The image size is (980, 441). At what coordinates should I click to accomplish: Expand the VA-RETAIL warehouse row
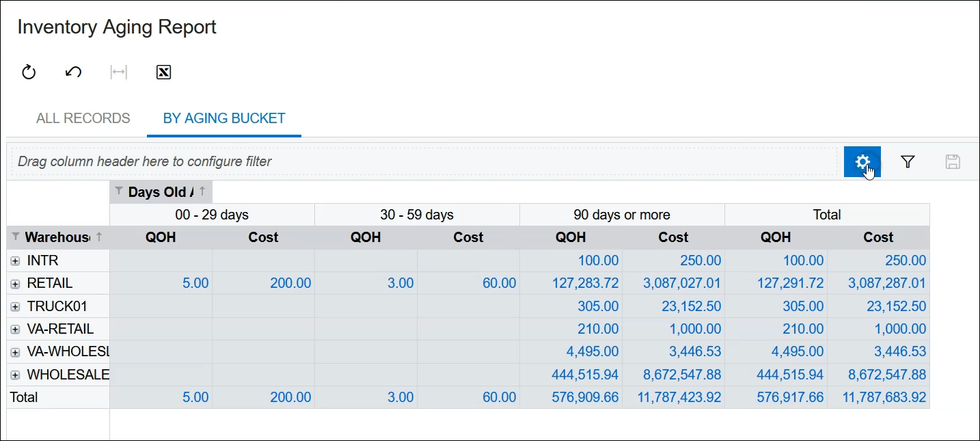(15, 330)
